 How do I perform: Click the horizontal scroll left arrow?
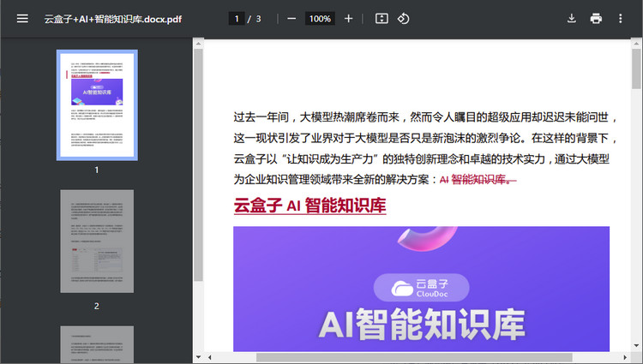pos(209,357)
